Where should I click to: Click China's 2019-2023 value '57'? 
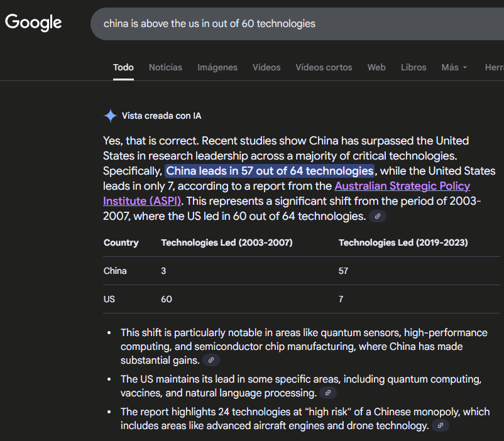(343, 271)
